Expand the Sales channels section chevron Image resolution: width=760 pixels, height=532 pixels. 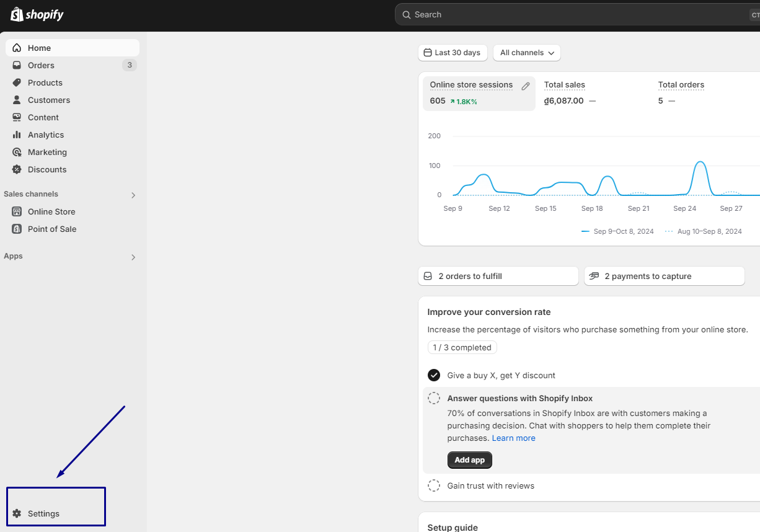133,195
